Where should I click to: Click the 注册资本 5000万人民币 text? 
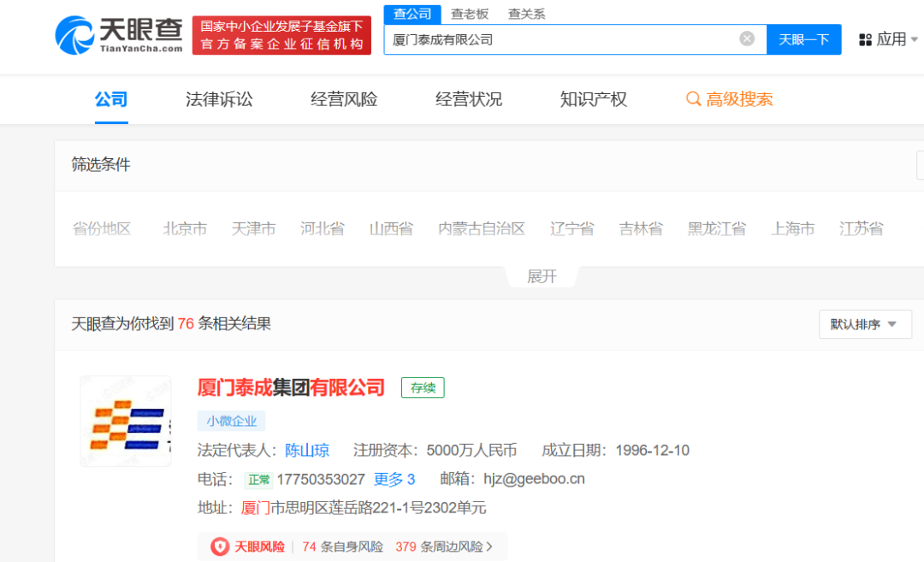(x=435, y=451)
